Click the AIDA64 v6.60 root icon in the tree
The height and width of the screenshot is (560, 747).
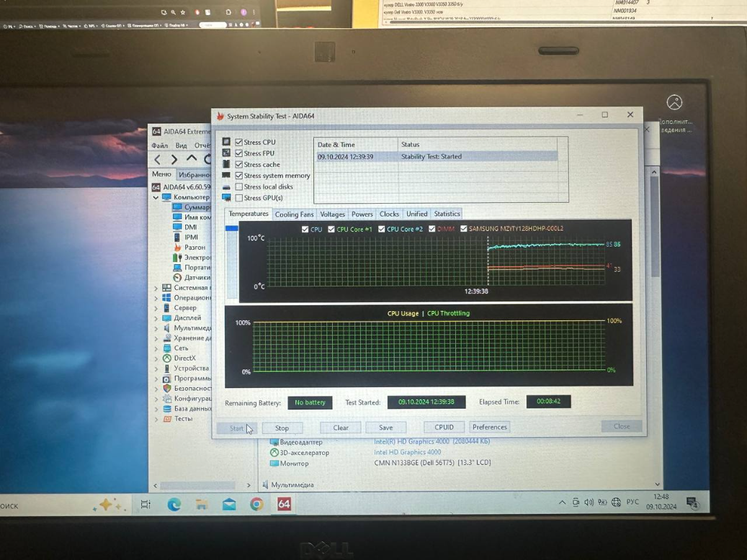(x=156, y=187)
